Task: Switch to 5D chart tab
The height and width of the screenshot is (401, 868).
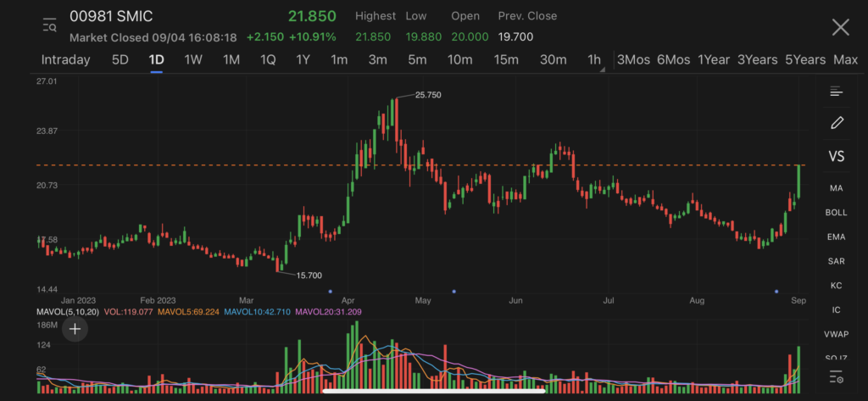Action: pos(120,60)
